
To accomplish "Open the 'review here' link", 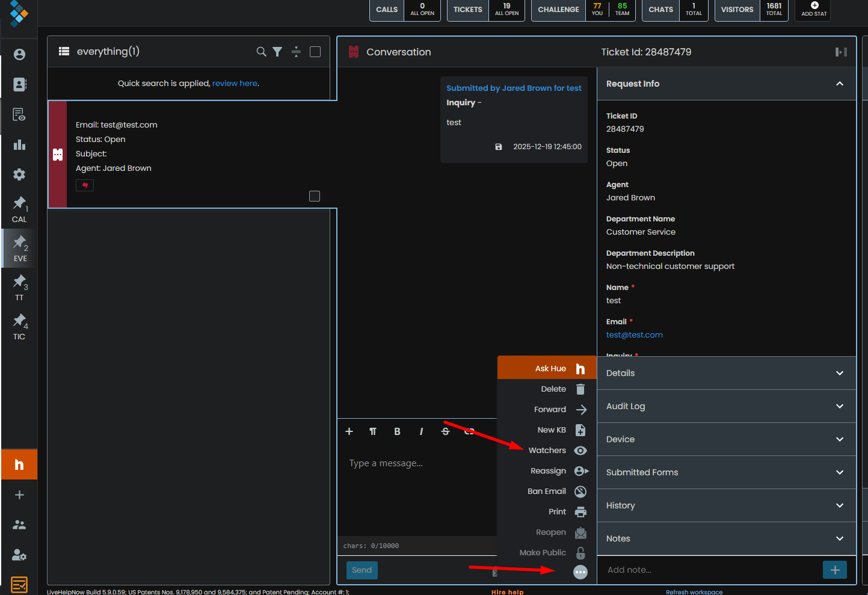I will coord(235,84).
